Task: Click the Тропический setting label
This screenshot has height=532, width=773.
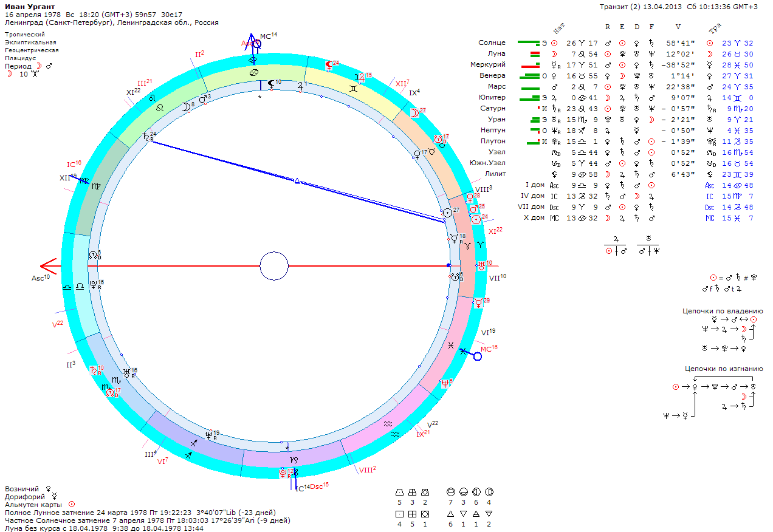Action: tap(25, 35)
